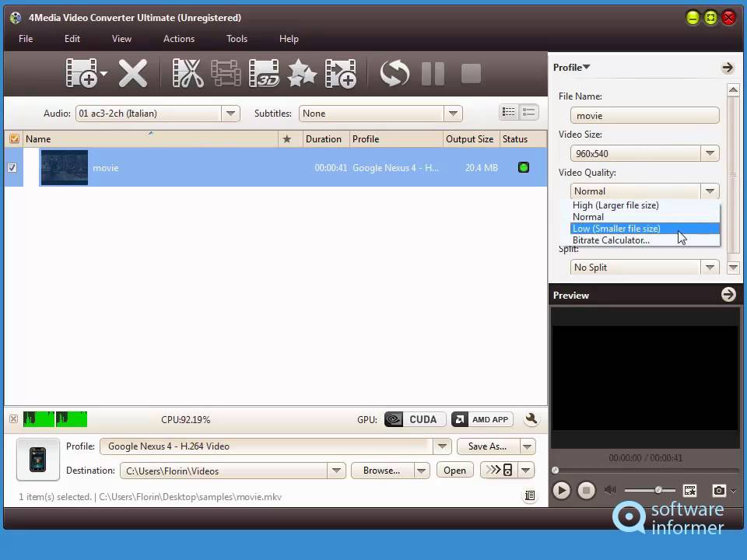Click the Merge filmstrip icon

[226, 73]
